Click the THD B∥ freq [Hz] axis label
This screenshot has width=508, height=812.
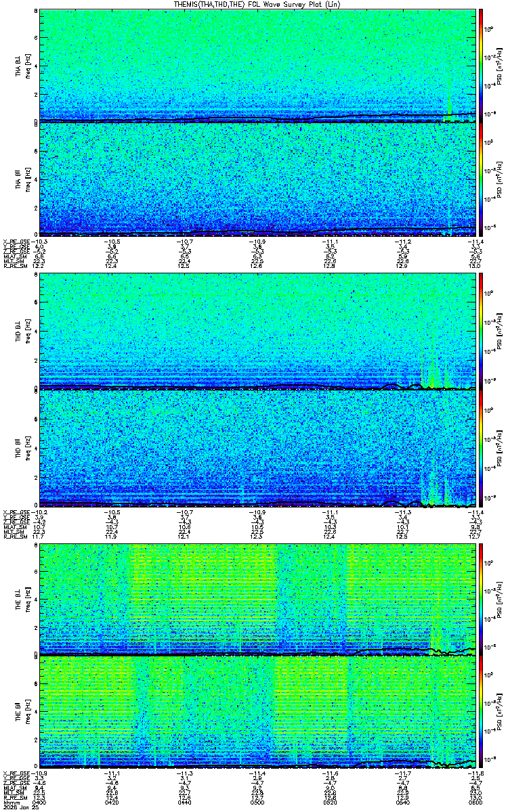pos(28,447)
